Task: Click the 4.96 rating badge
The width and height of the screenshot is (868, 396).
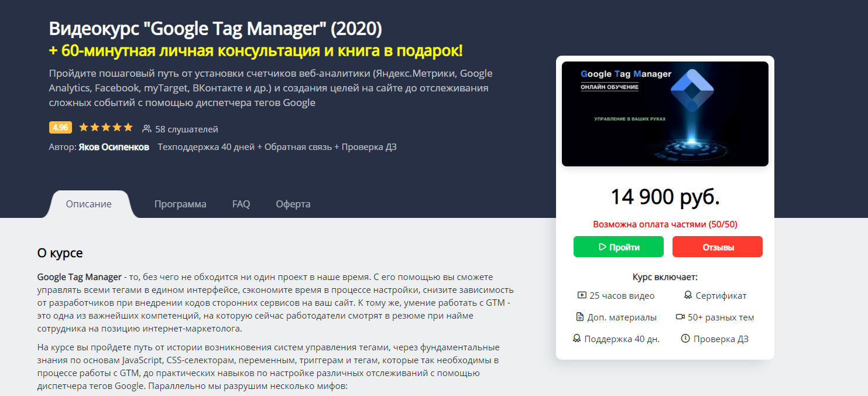Action: tap(60, 128)
